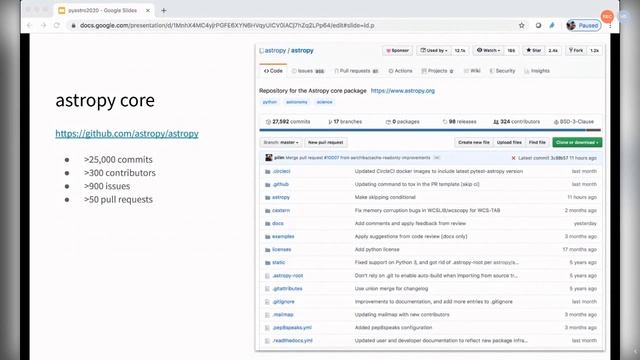640x360 pixels.
Task: Select the Code tab
Action: coord(273,71)
